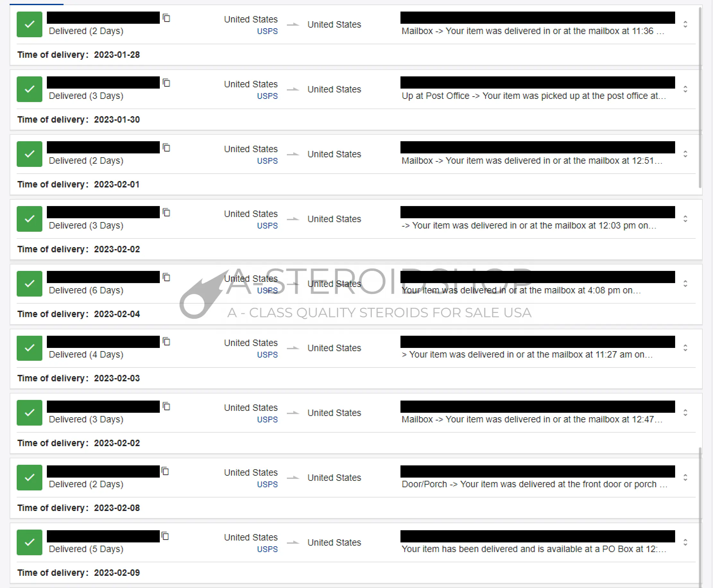The image size is (713, 588).
Task: Open USPS carrier link on 4 Days delivery
Action: [x=267, y=355]
